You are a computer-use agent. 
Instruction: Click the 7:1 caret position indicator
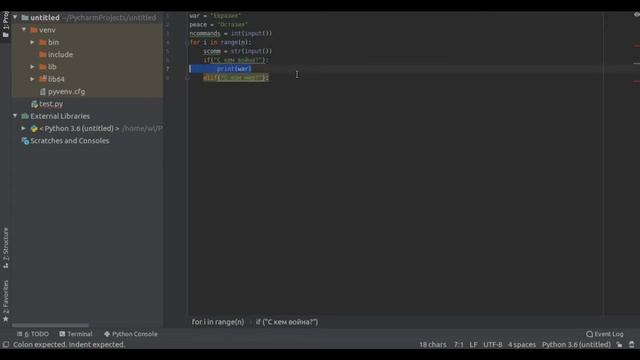[x=458, y=344]
